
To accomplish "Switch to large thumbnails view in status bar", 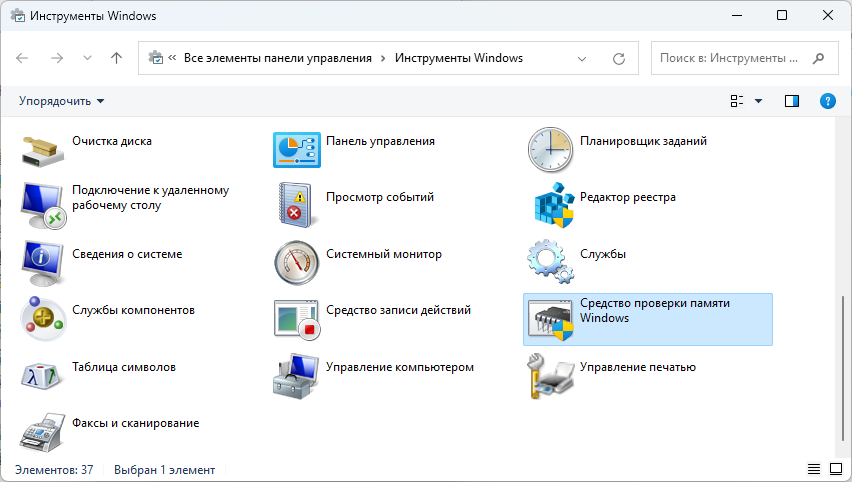I will tap(835, 469).
